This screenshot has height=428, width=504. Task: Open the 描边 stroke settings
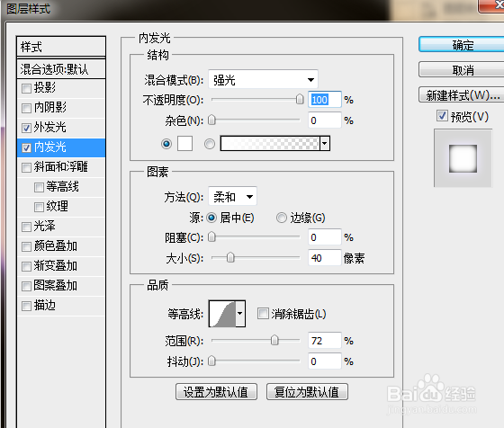click(x=44, y=306)
